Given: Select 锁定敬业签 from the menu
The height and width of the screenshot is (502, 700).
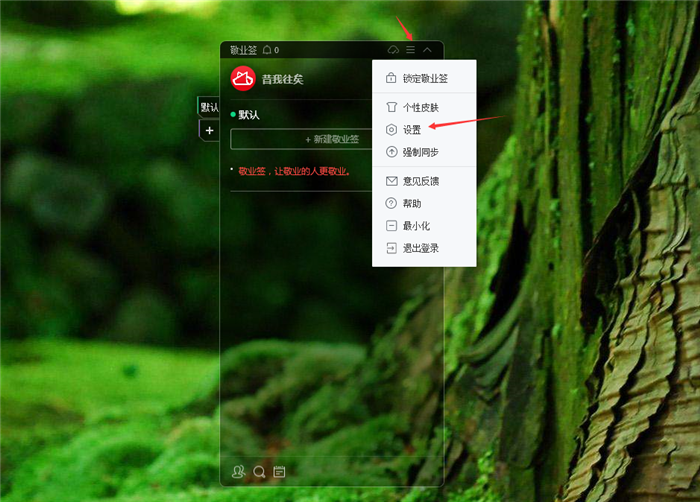Looking at the screenshot, I should [424, 78].
